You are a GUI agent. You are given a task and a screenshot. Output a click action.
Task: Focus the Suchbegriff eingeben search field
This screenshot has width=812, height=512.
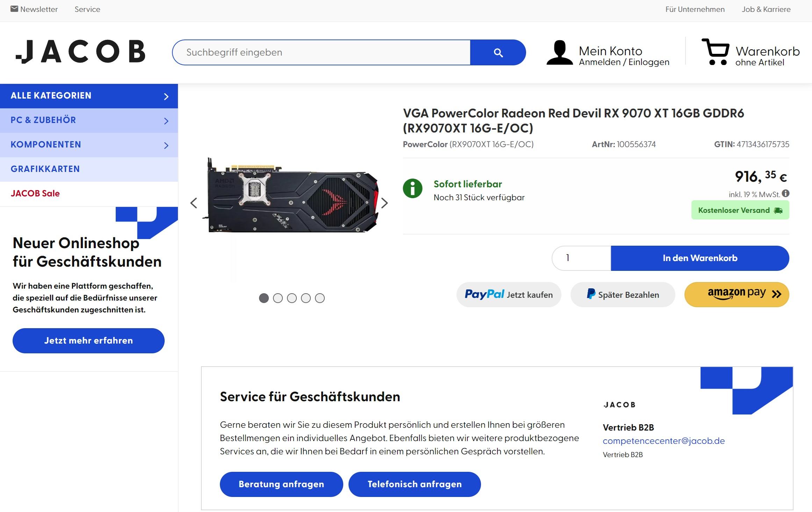point(322,52)
